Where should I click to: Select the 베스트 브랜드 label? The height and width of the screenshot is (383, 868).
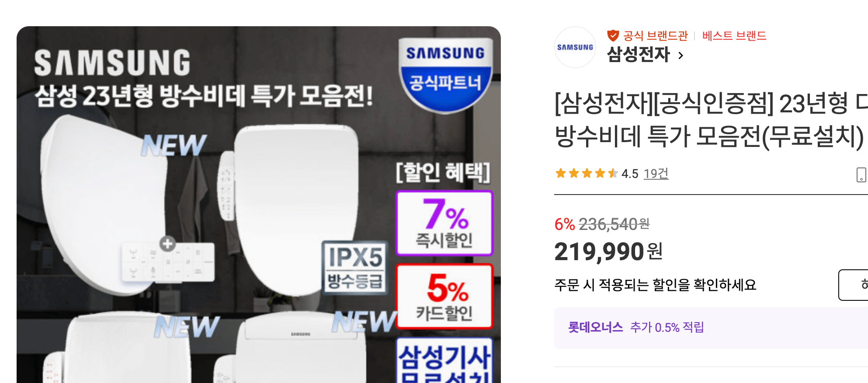pos(734,35)
